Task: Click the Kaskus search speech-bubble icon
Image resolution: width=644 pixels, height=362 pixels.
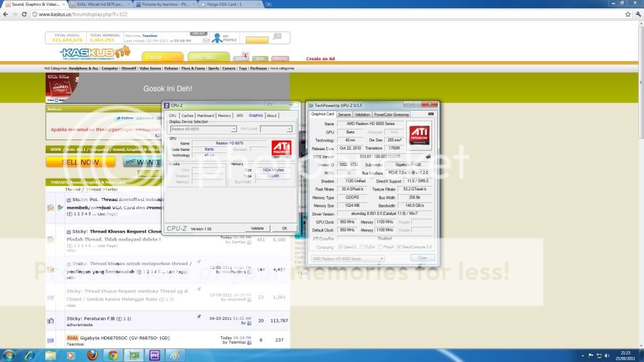Action: point(277,37)
